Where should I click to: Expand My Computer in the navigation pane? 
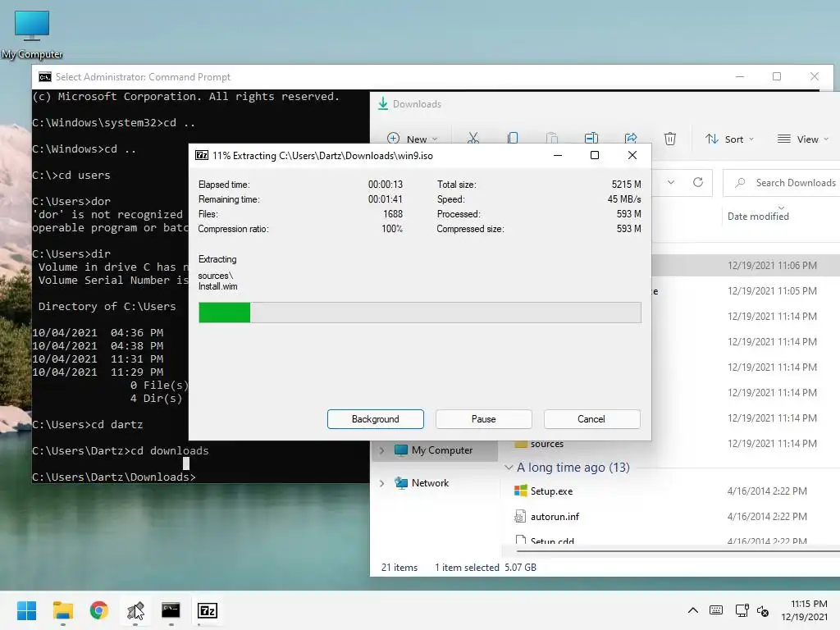(x=382, y=450)
